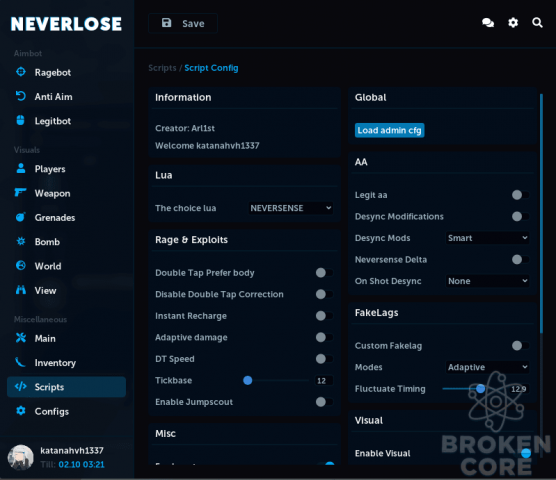
Task: Click the search magnifier icon
Action: pos(537,23)
